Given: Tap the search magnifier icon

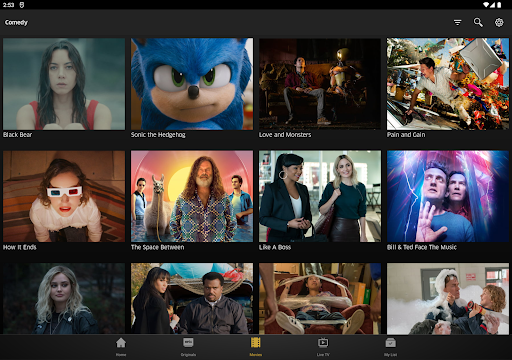Looking at the screenshot, I should click(x=478, y=22).
